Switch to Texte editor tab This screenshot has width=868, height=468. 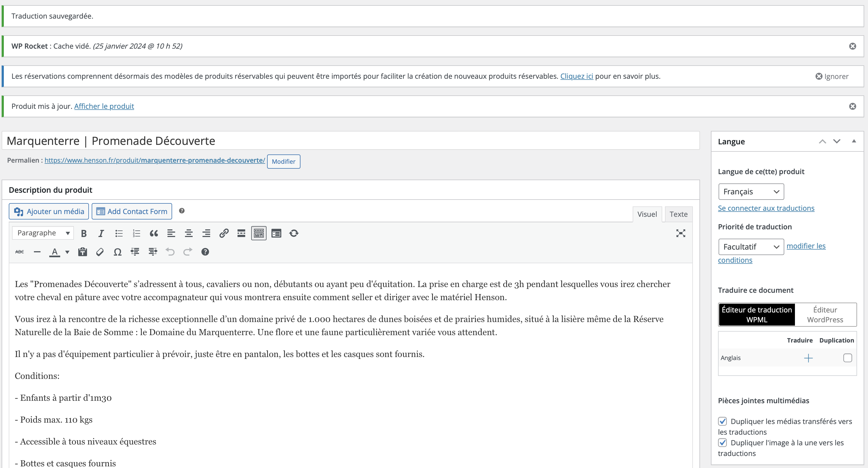678,214
